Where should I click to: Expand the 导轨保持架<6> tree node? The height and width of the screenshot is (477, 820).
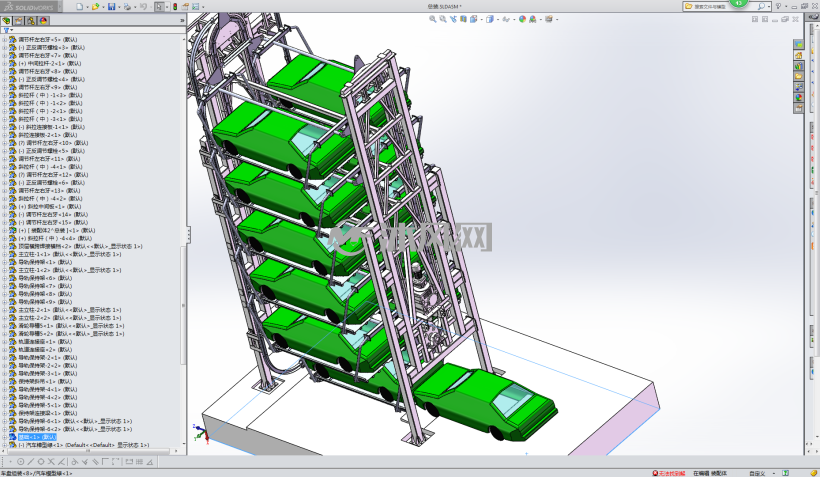pos(5,278)
